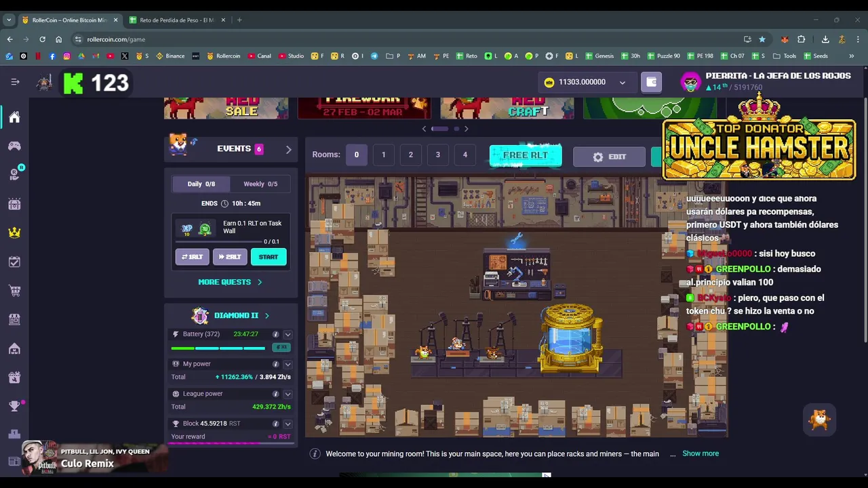Click the hamster helper icon at bottom right

click(820, 420)
